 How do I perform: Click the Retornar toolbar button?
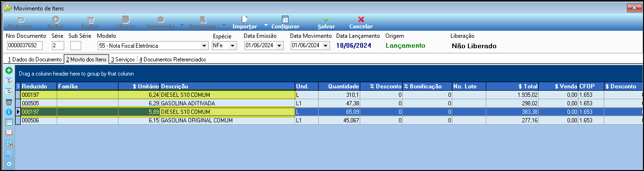pos(21,23)
